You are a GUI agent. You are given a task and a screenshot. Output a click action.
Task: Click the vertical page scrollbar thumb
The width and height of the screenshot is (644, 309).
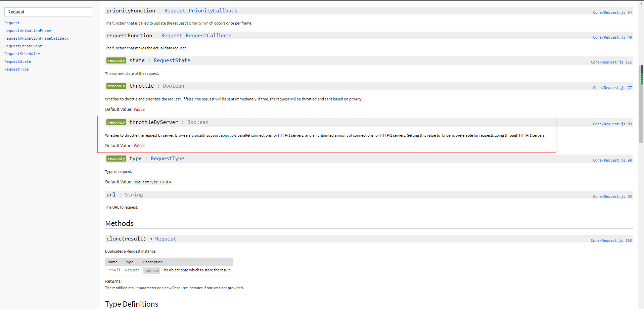[642, 75]
